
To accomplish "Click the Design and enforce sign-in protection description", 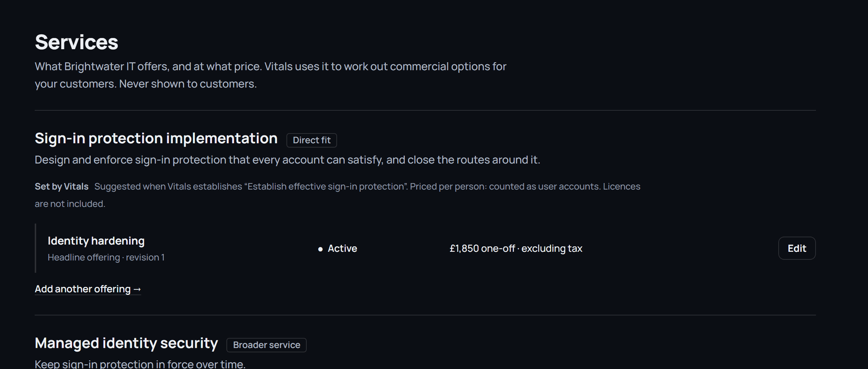I will [x=287, y=160].
